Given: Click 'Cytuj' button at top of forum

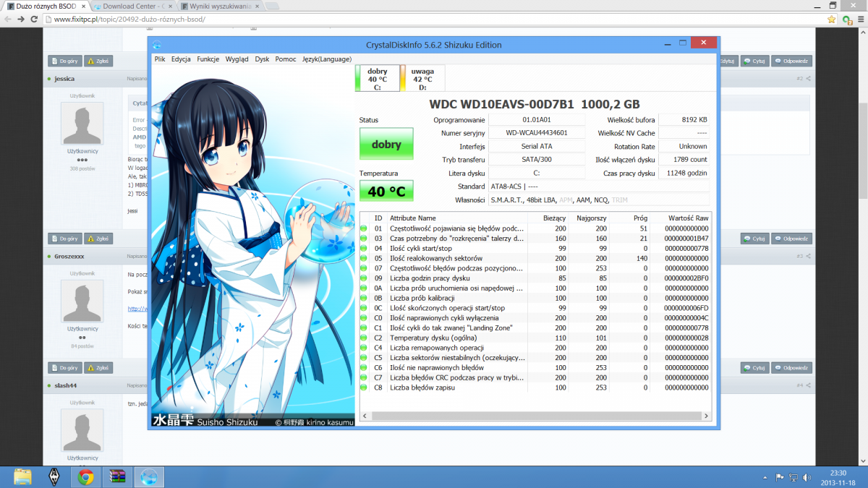Looking at the screenshot, I should pyautogui.click(x=754, y=61).
